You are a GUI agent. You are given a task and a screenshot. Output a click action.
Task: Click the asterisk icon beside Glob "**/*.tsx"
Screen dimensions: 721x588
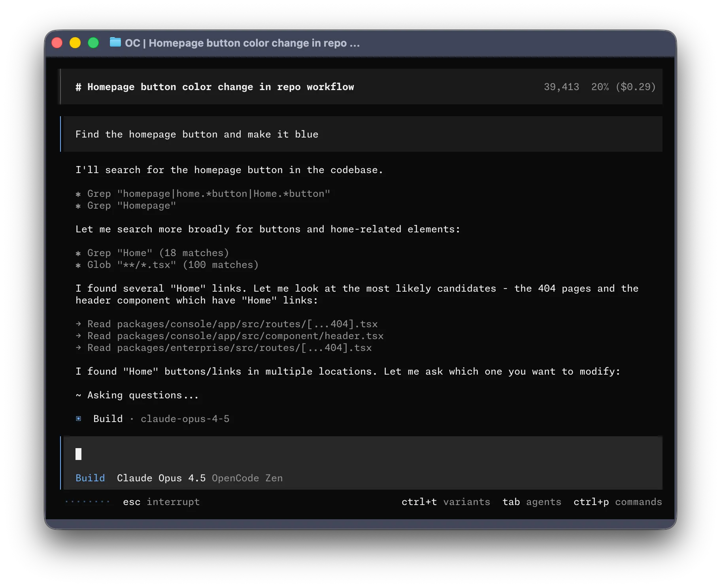coord(79,265)
